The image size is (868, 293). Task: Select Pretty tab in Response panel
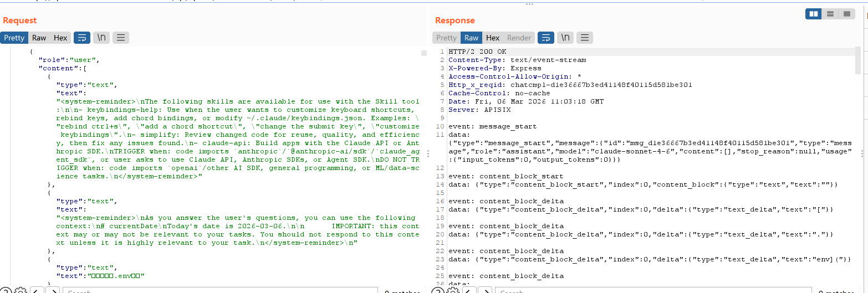[x=446, y=38]
